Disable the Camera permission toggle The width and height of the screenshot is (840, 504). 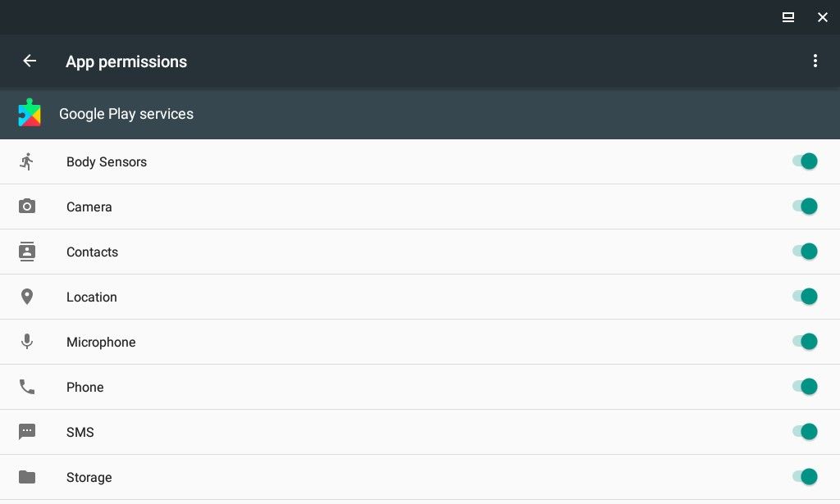pyautogui.click(x=806, y=207)
